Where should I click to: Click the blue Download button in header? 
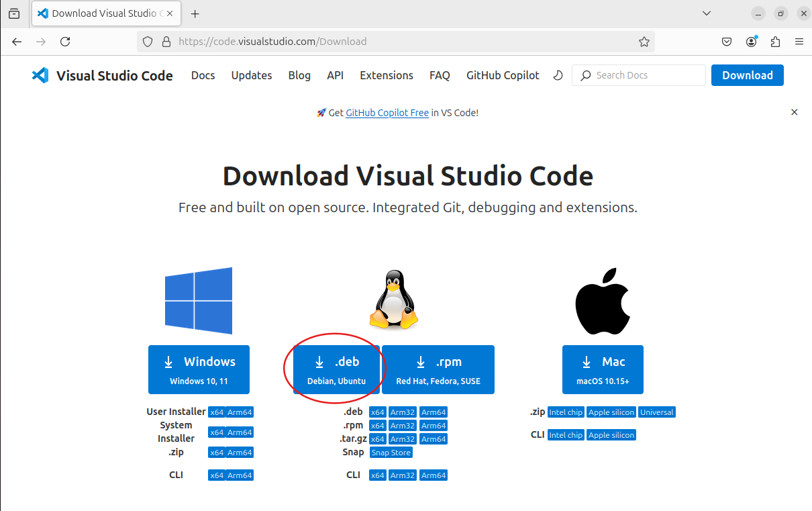pos(748,75)
